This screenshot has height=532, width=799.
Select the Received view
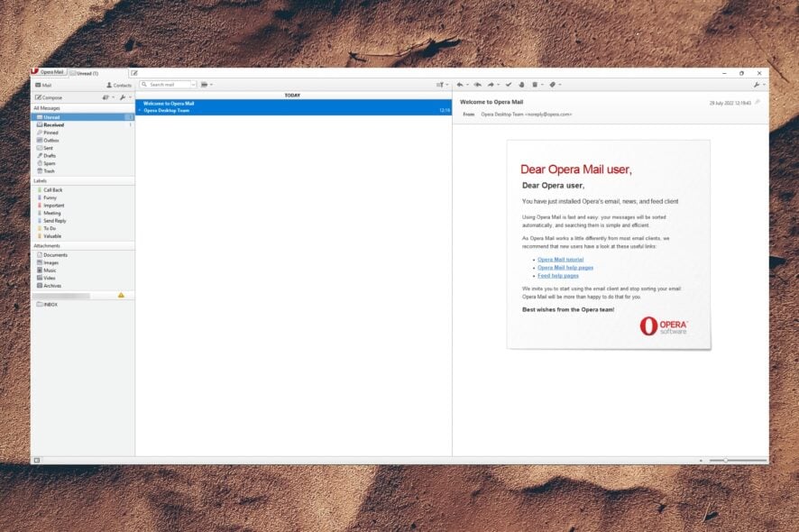pos(83,124)
